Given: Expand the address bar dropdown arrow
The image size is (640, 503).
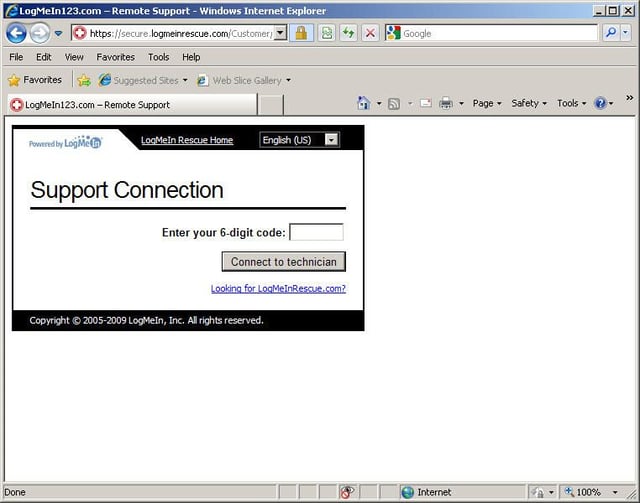Looking at the screenshot, I should coord(280,33).
